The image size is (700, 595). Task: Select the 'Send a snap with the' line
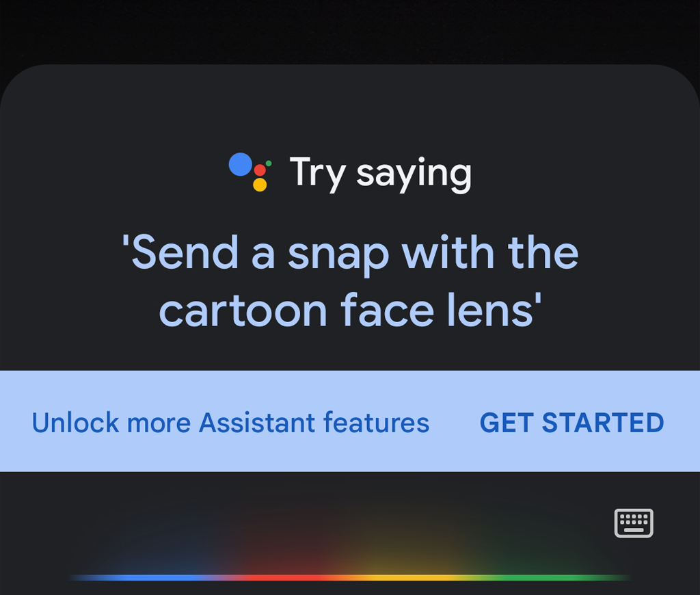pyautogui.click(x=350, y=252)
